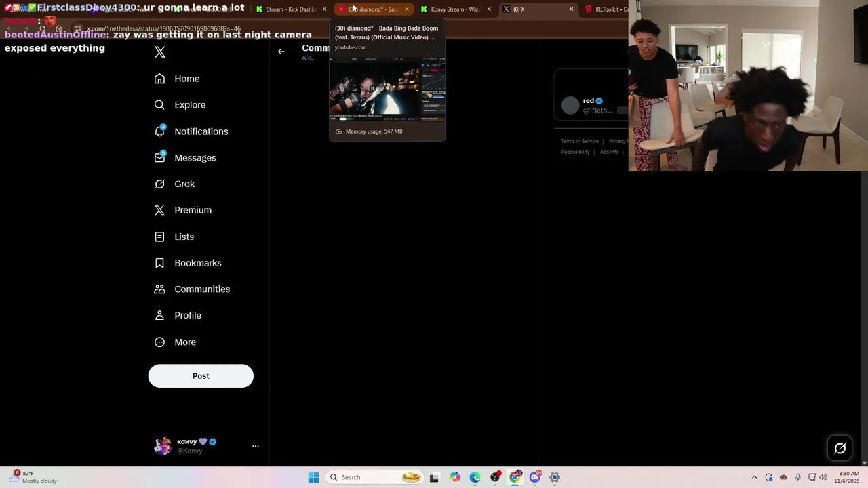
Task: Open Grok from the sidebar
Action: [x=184, y=184]
